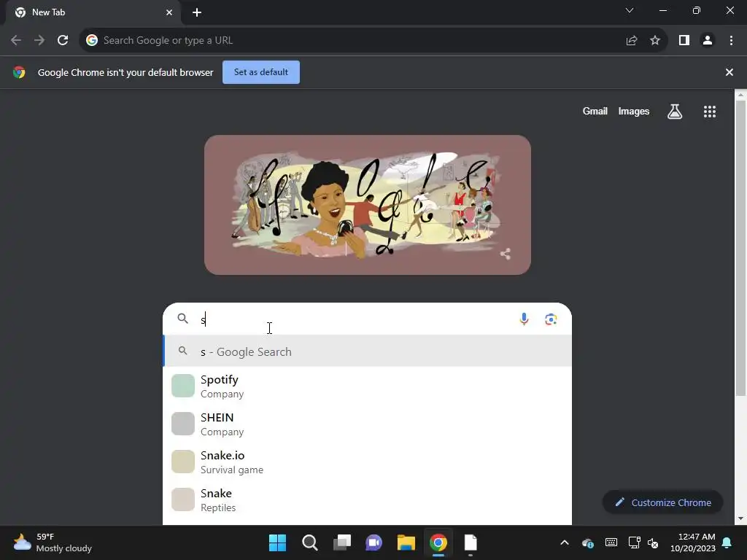Viewport: 747px width, 560px height.
Task: Open taskbar Search magnifier
Action: [x=309, y=542]
